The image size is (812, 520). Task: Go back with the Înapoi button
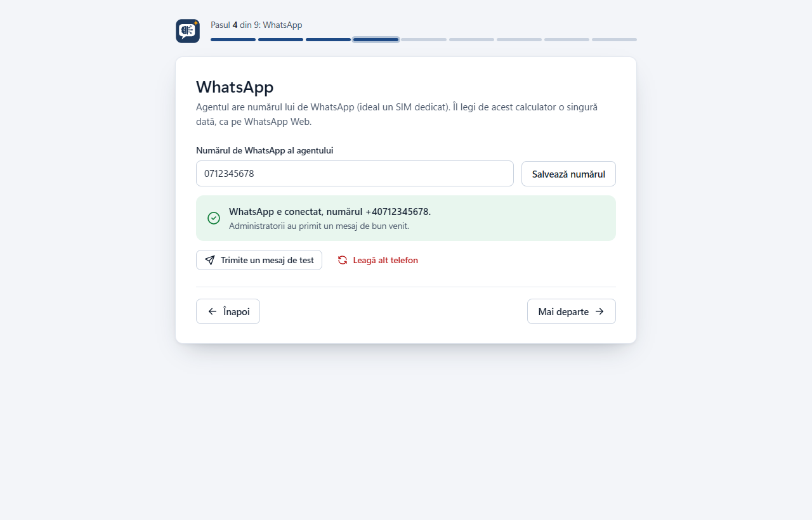tap(228, 311)
